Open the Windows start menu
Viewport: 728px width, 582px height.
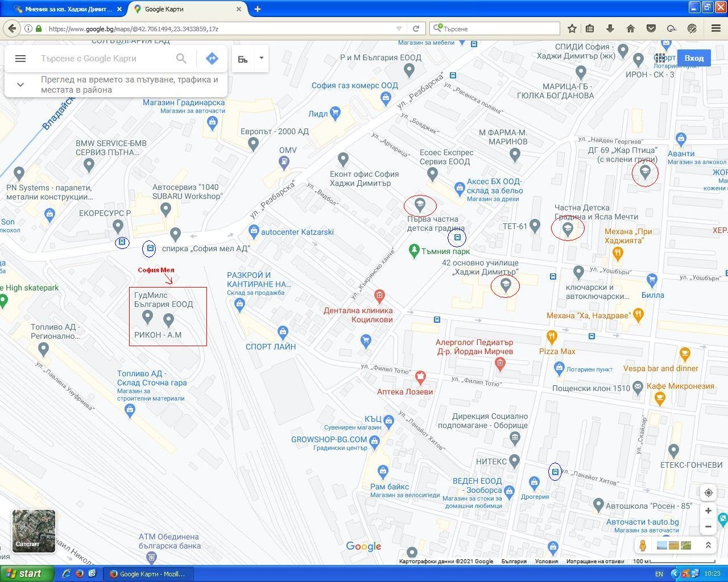click(27, 573)
